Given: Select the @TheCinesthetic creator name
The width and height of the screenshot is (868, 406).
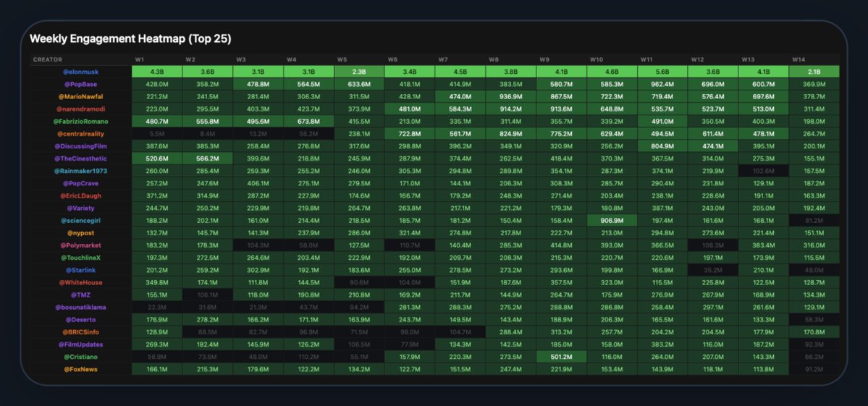Looking at the screenshot, I should (x=81, y=158).
